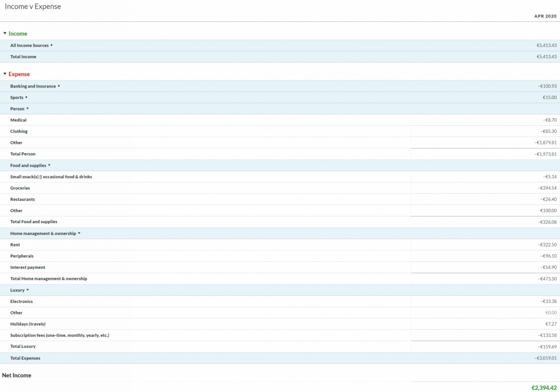
Task: Click the Small snack(s) row label
Action: coord(51,177)
